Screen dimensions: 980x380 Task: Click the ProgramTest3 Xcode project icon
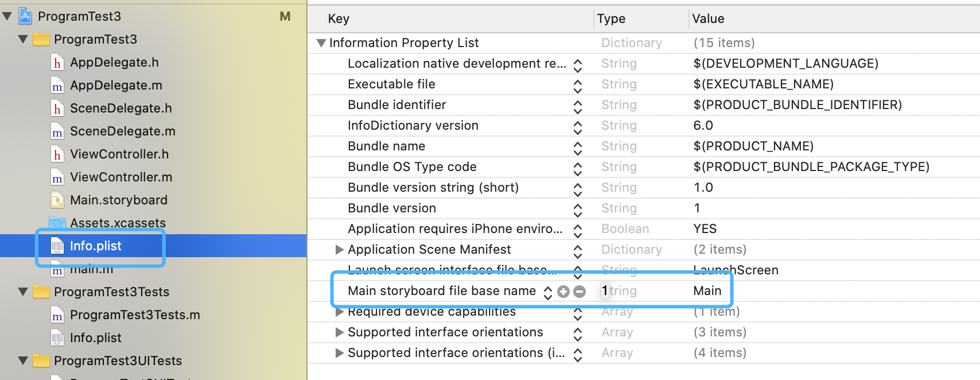(25, 16)
